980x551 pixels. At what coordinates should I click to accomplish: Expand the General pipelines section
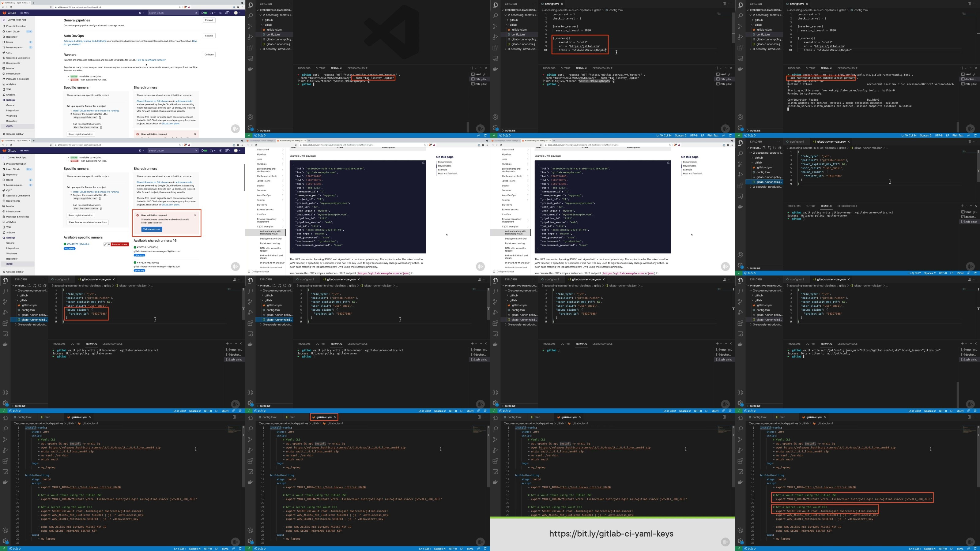pos(209,20)
